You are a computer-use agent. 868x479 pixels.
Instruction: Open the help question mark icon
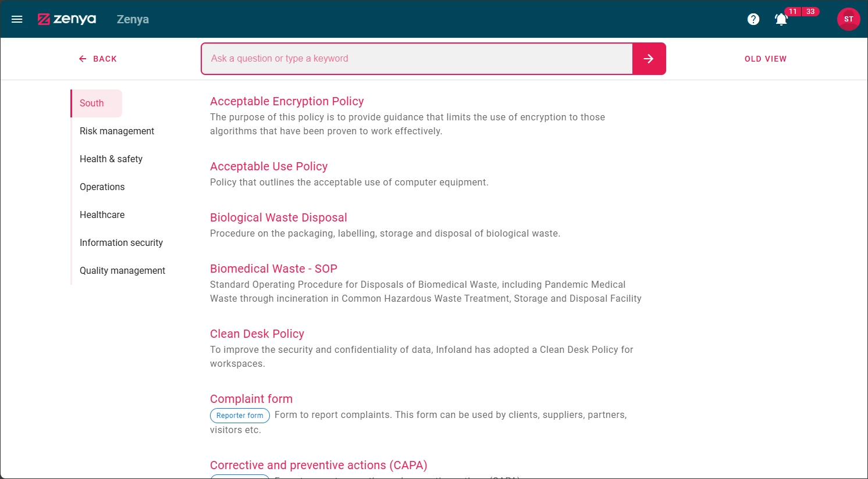(x=753, y=19)
